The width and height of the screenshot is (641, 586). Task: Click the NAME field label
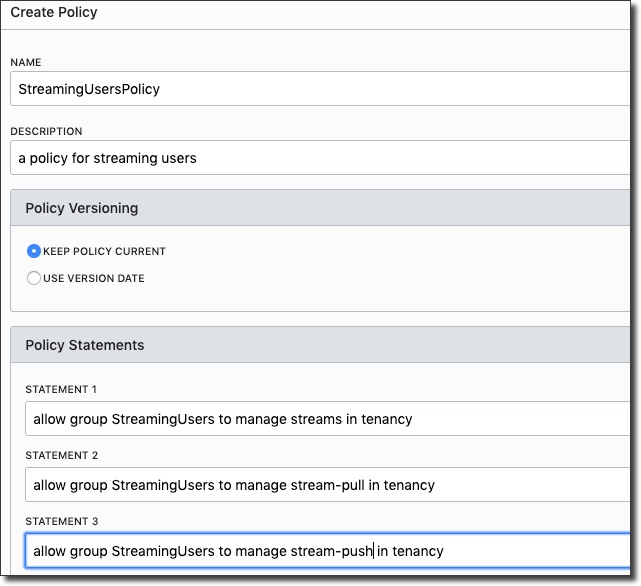(x=26, y=62)
